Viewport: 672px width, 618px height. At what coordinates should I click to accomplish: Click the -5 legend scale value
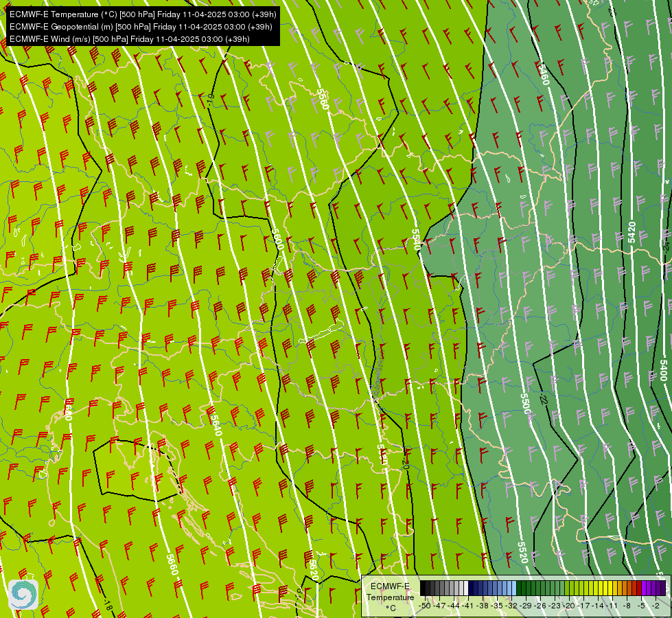(x=641, y=606)
